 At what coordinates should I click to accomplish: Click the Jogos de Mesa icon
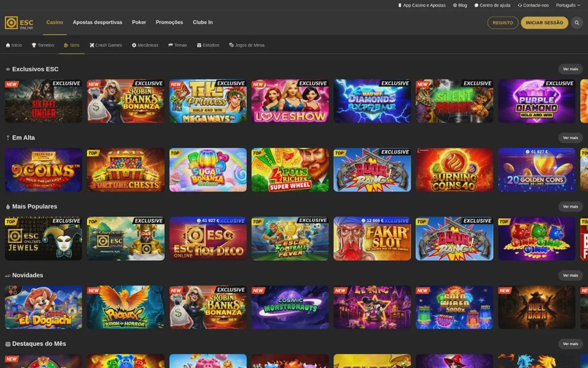[232, 45]
